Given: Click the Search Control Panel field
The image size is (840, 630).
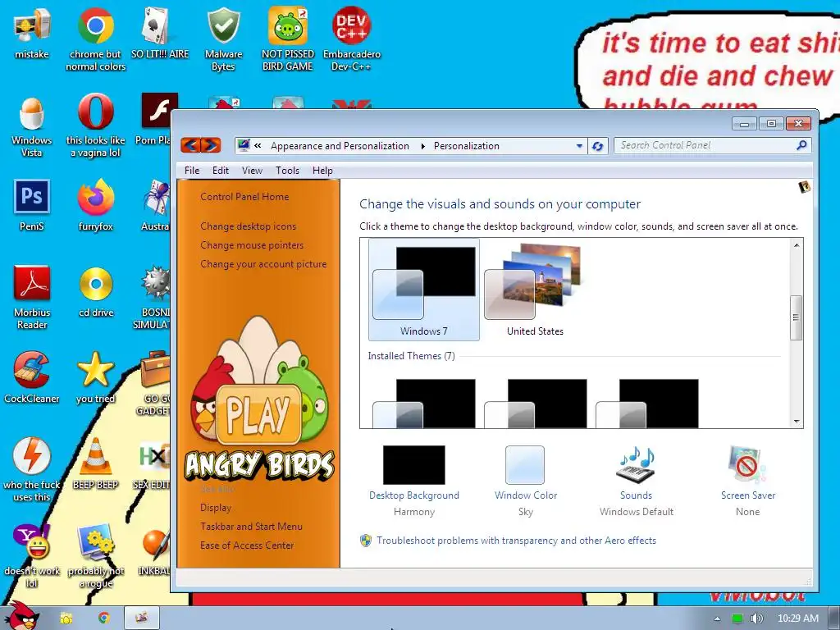Looking at the screenshot, I should pos(712,145).
